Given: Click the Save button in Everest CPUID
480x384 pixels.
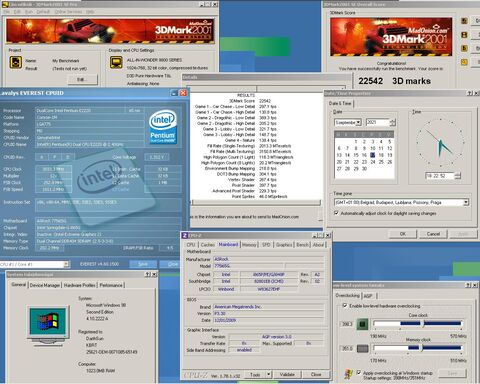Looking at the screenshot, I should click(x=143, y=264).
